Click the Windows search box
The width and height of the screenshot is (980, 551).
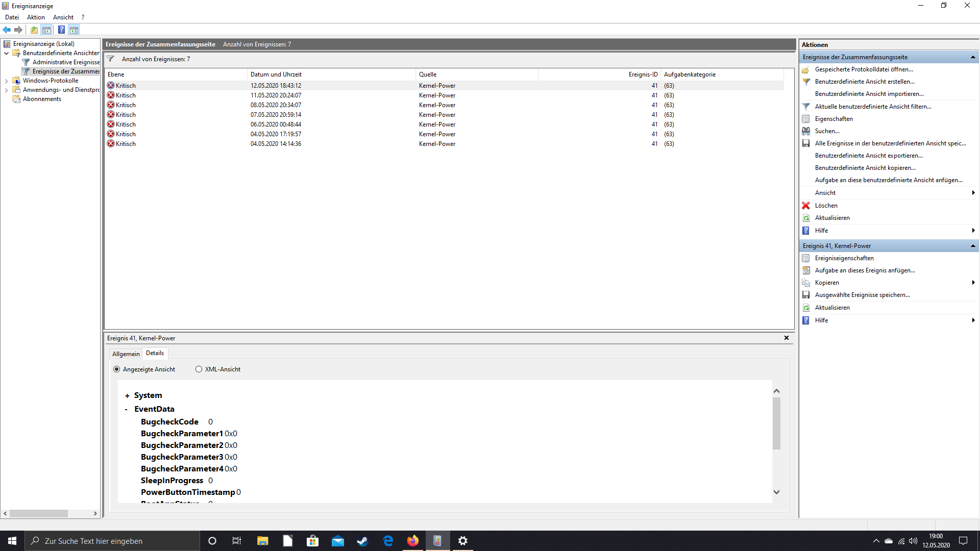[112, 541]
